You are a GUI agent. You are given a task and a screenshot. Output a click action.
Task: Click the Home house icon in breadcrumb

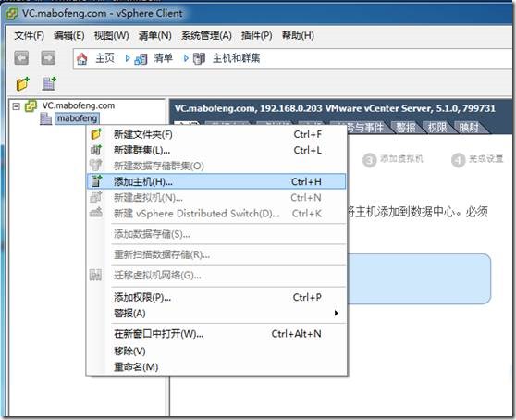coord(82,59)
